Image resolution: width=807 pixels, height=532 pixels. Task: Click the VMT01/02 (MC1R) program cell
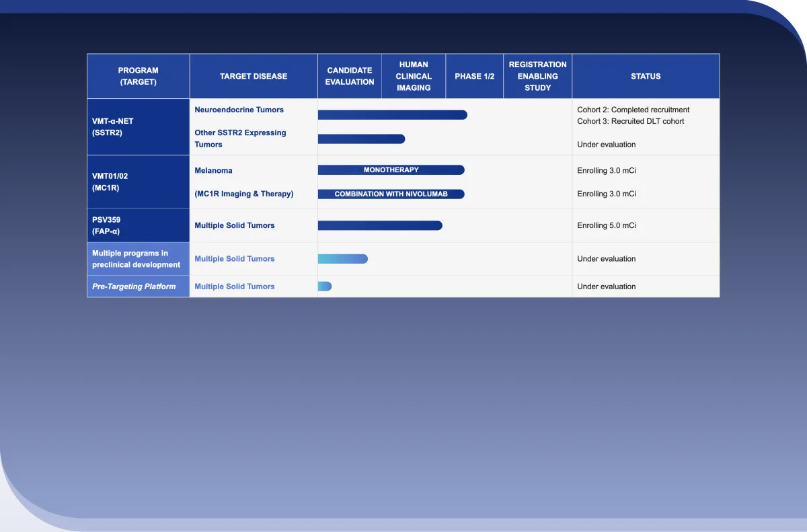pyautogui.click(x=110, y=182)
